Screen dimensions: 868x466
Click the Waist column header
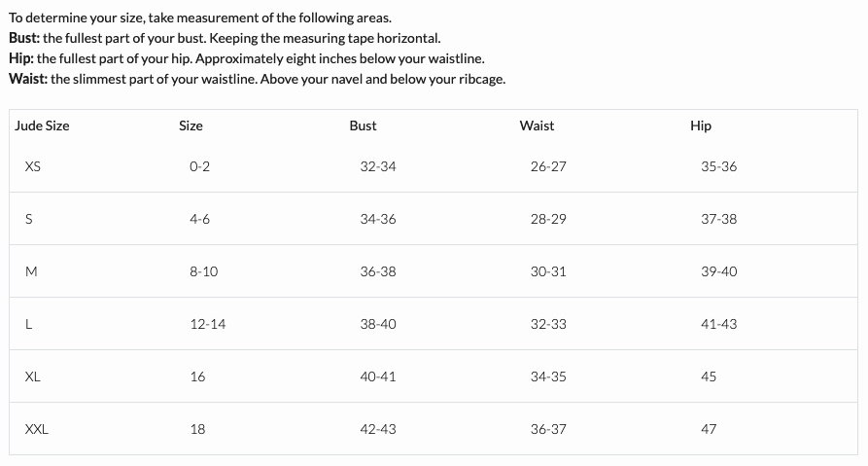537,125
